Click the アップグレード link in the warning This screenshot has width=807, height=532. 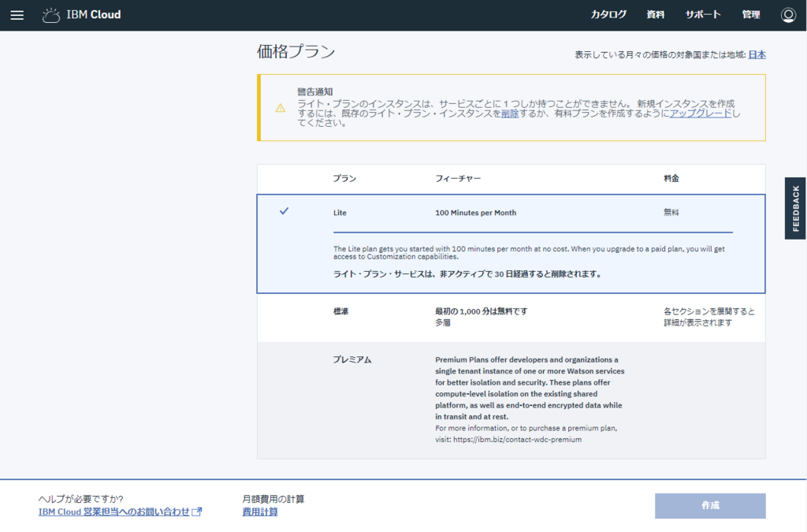[700, 113]
